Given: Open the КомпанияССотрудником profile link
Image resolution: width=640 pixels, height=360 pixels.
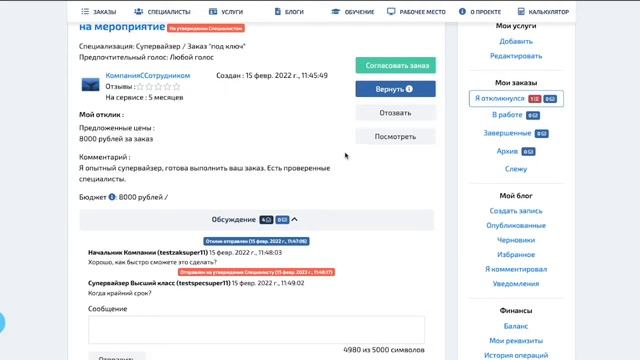Looking at the screenshot, I should 148,76.
